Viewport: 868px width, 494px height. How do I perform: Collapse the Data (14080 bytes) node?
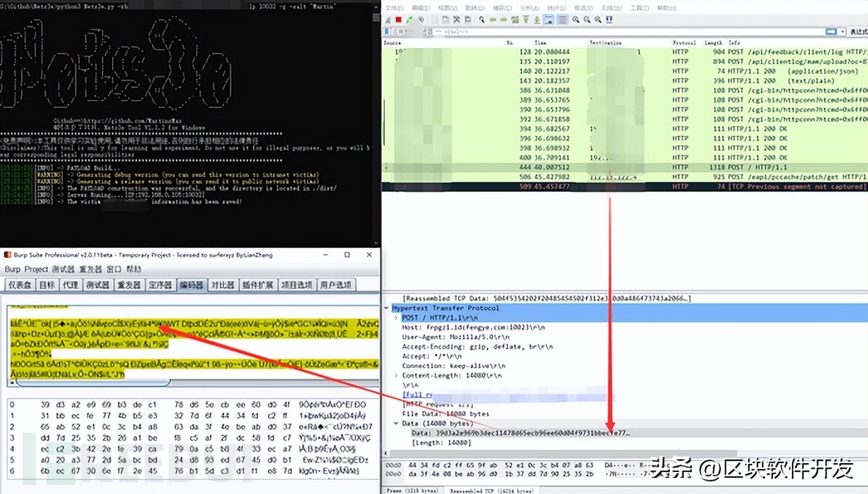(396, 424)
